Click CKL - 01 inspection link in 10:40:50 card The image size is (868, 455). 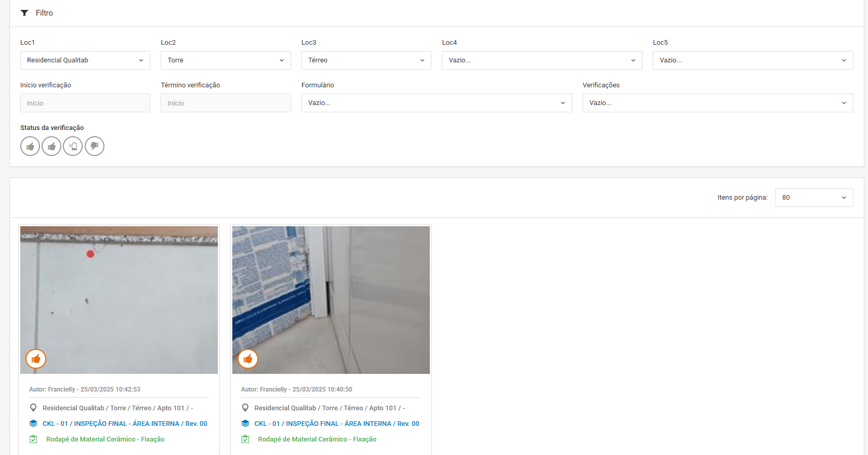337,424
